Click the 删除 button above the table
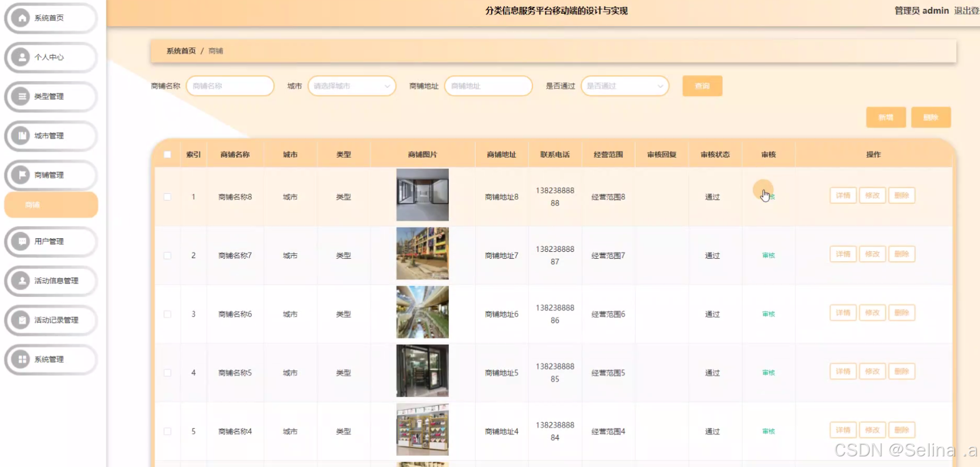 click(x=931, y=117)
